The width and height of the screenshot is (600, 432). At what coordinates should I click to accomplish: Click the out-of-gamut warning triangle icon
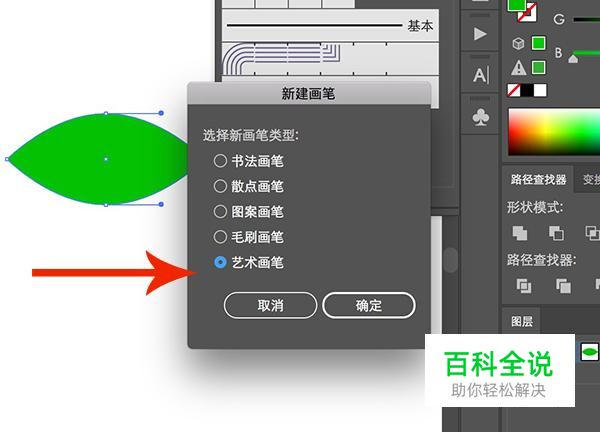click(518, 68)
